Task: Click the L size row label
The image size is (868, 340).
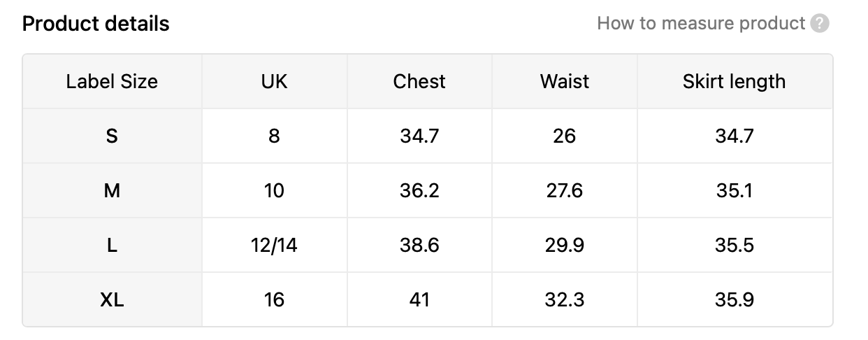Action: click(x=112, y=245)
